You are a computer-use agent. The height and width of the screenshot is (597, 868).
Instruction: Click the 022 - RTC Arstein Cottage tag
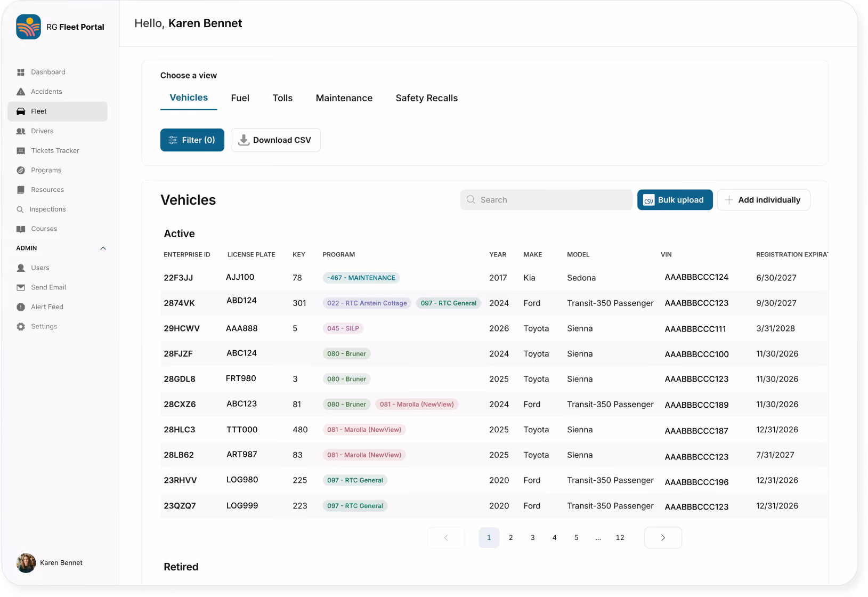click(367, 303)
